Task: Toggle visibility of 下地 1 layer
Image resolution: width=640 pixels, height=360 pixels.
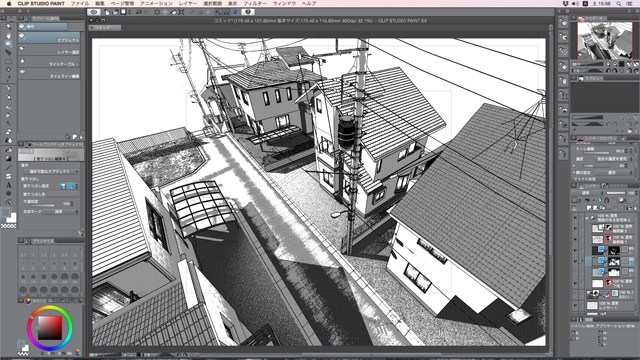Action: (x=575, y=283)
